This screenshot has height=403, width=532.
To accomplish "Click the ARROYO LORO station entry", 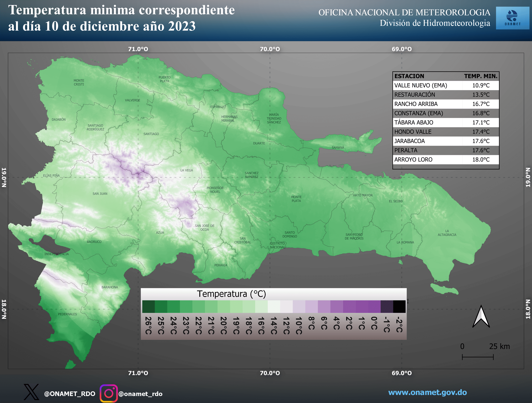I will (x=413, y=159).
